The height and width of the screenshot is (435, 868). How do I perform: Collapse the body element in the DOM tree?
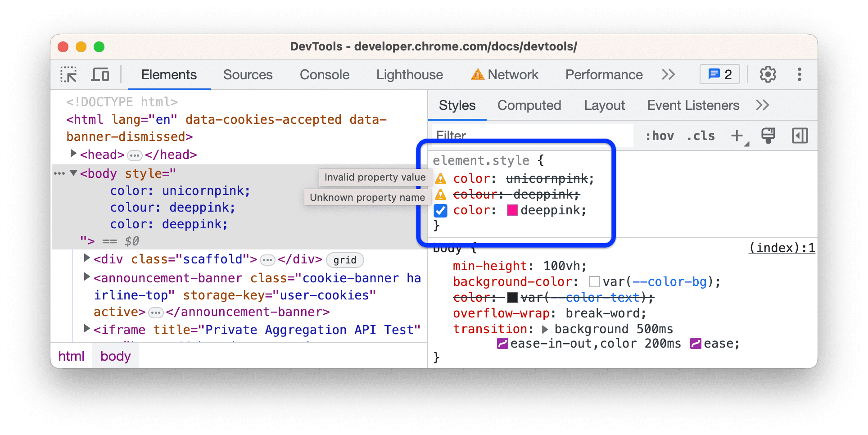[73, 173]
